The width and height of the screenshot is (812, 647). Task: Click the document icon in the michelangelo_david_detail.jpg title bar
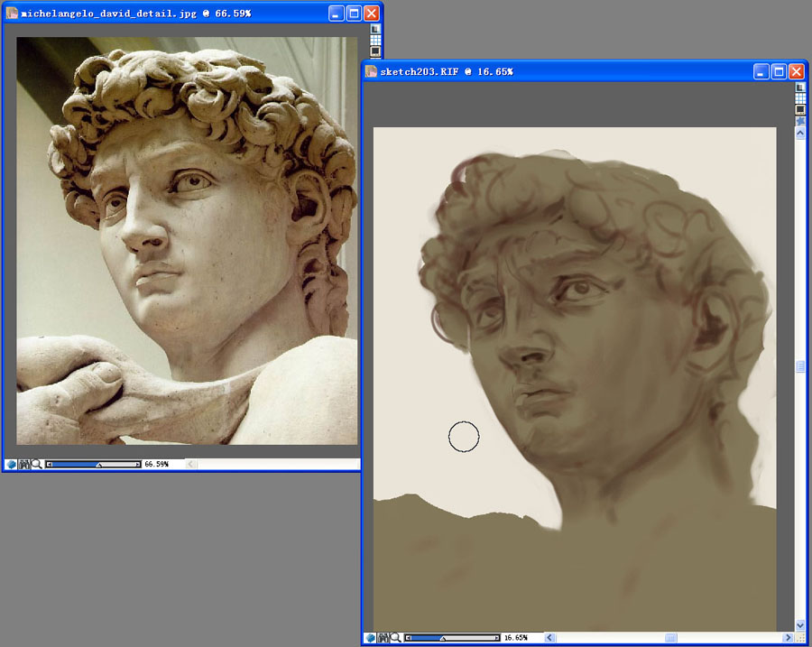point(12,13)
